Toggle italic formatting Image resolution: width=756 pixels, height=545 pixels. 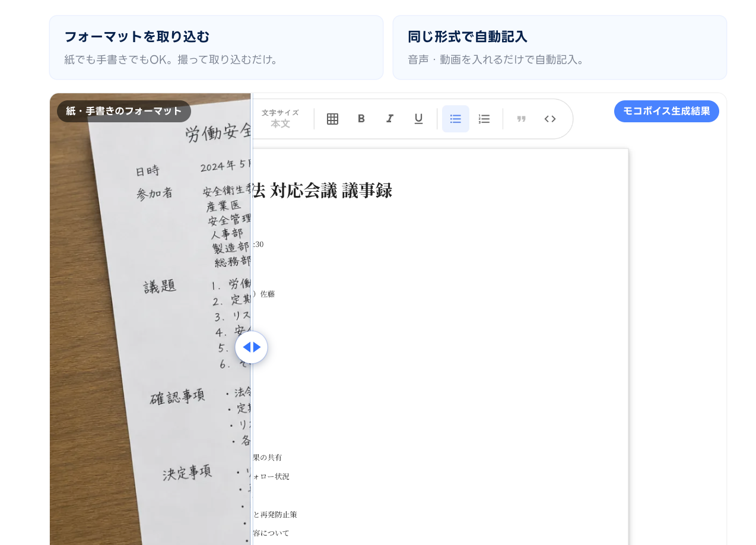tap(390, 119)
